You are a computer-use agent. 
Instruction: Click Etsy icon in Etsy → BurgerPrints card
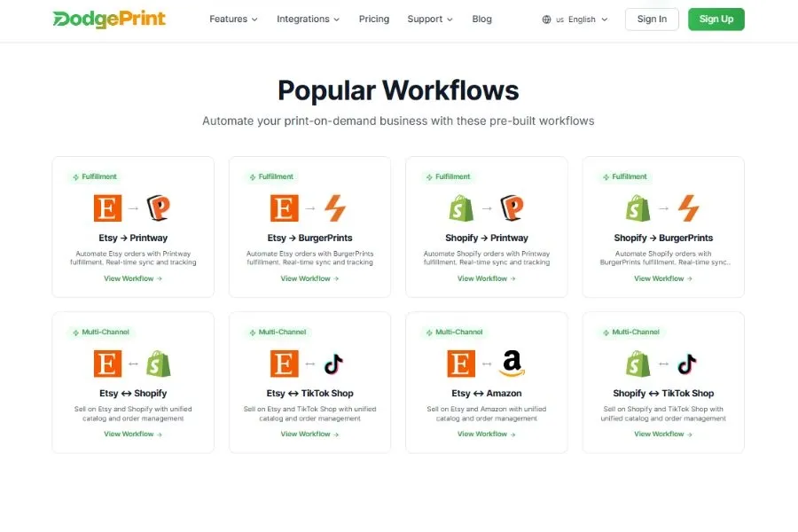point(285,207)
